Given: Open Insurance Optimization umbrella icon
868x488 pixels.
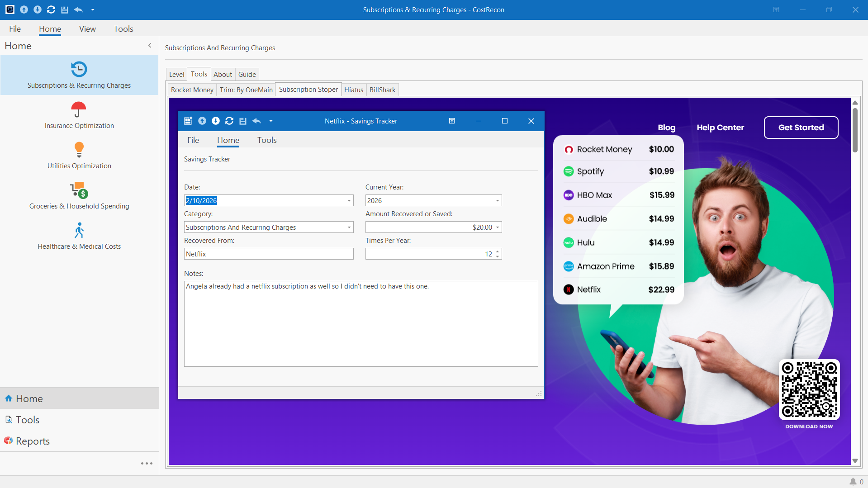Looking at the screenshot, I should [79, 109].
